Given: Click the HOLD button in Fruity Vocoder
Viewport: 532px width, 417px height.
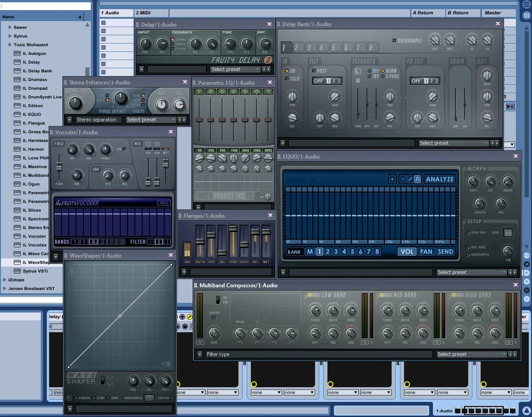Looking at the screenshot, I should coord(164,203).
